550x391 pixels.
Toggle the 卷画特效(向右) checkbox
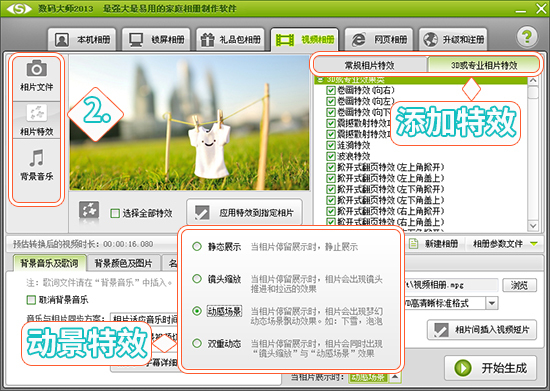pos(330,90)
